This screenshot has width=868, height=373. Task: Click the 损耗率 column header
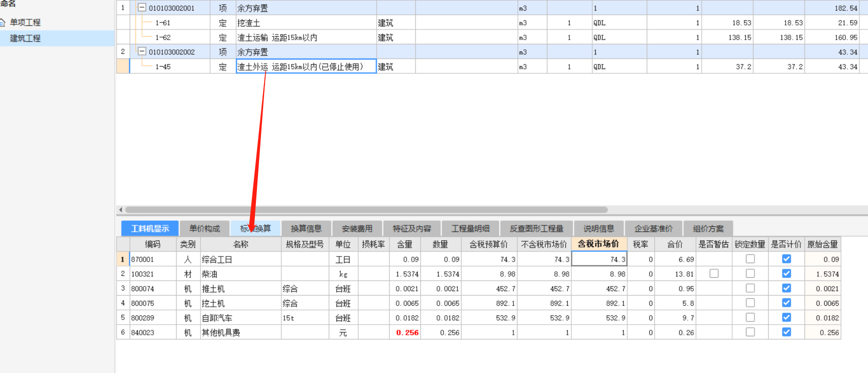[373, 244]
